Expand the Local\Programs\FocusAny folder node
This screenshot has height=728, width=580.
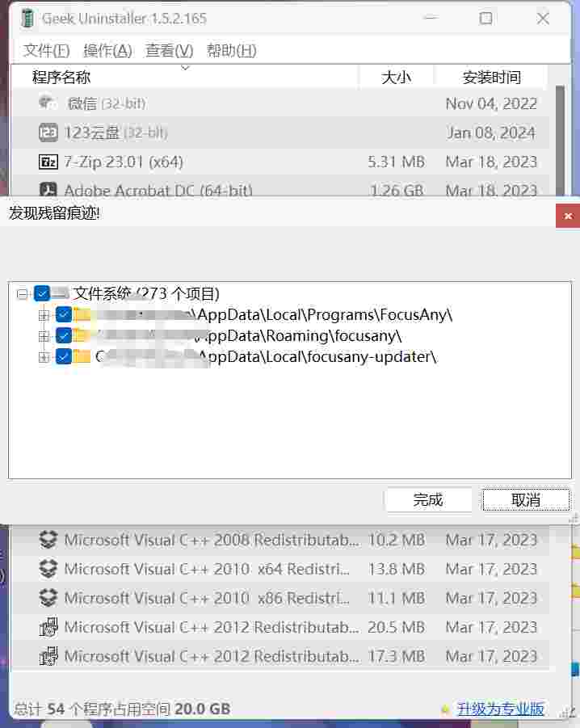tap(44, 315)
